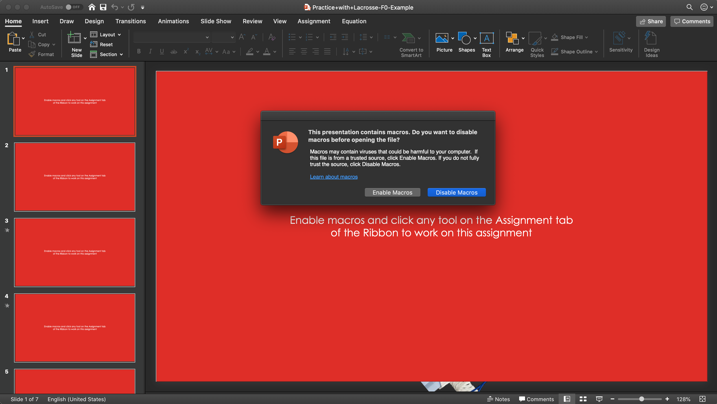This screenshot has height=404, width=717.
Task: Click the Save disk icon
Action: 103,7
